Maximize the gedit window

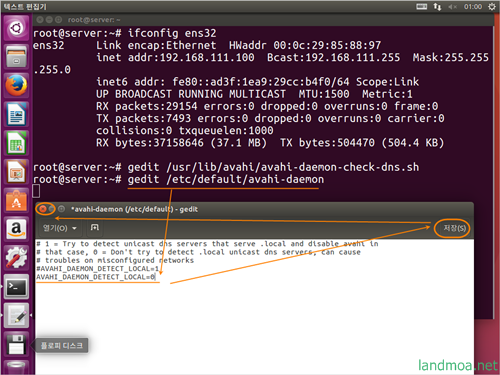point(61,209)
